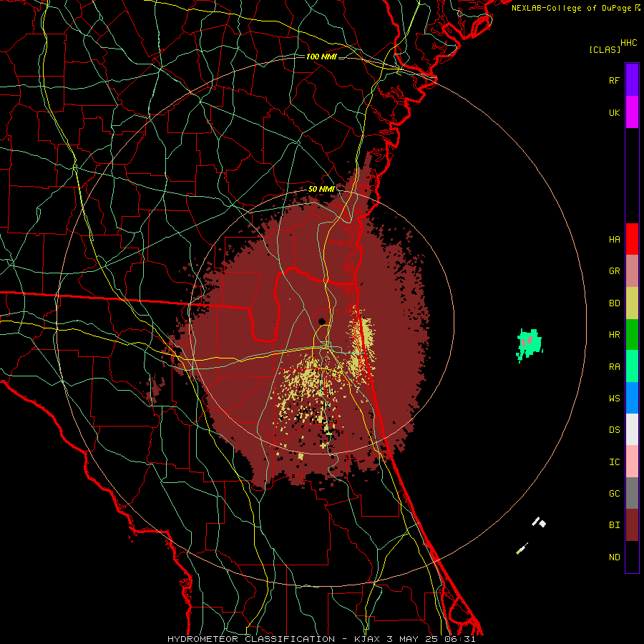
Task: Click the "BI" legend label
Action: (614, 525)
